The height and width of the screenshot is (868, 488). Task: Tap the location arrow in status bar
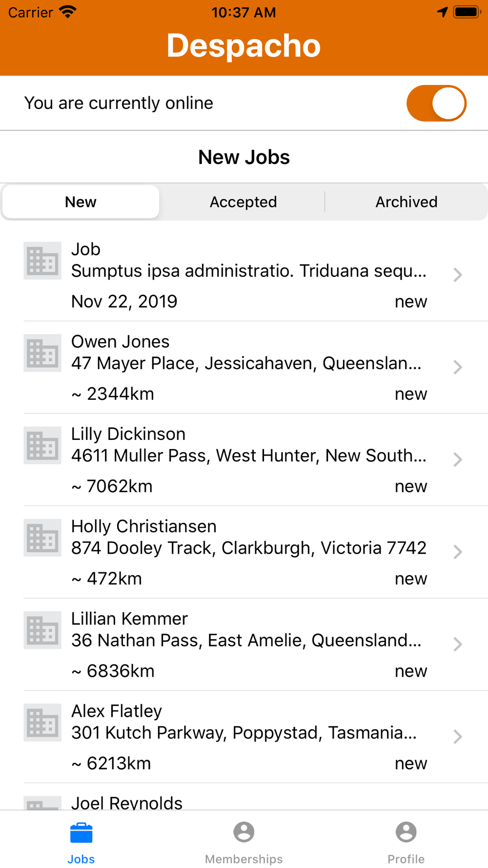coord(442,12)
